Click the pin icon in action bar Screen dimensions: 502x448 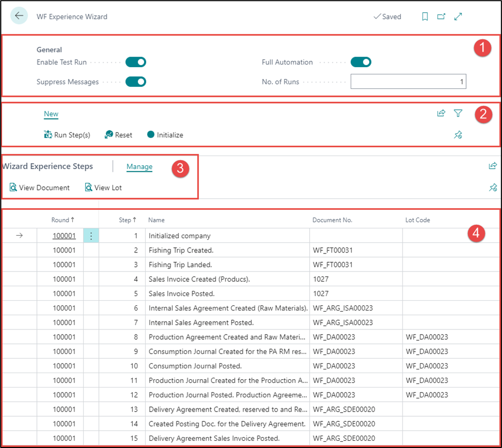458,135
